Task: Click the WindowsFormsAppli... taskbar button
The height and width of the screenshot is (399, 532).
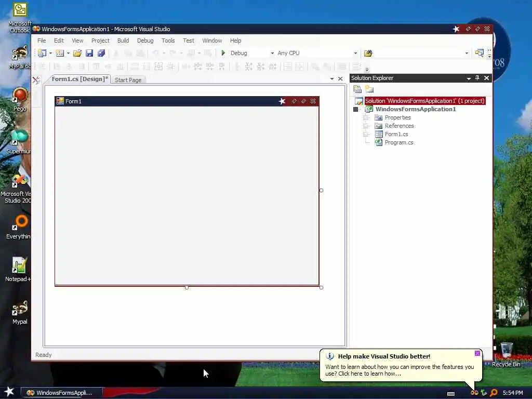Action: (x=62, y=393)
